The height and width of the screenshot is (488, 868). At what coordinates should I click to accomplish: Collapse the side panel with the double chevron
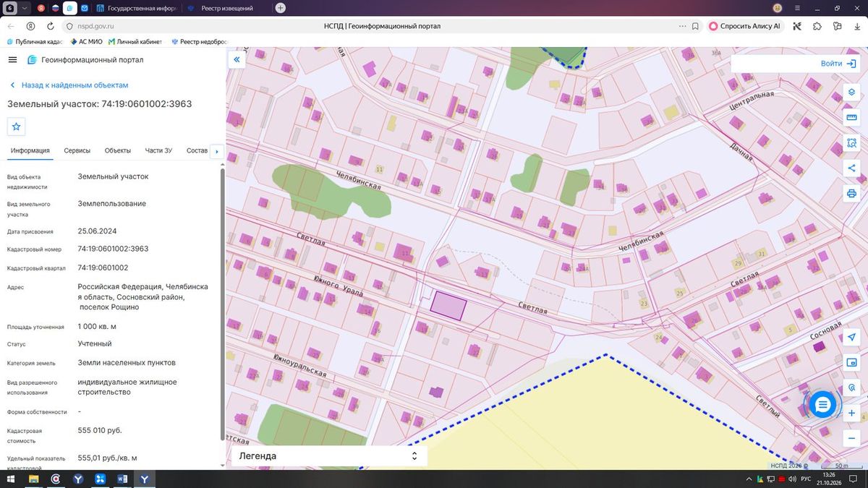point(236,60)
